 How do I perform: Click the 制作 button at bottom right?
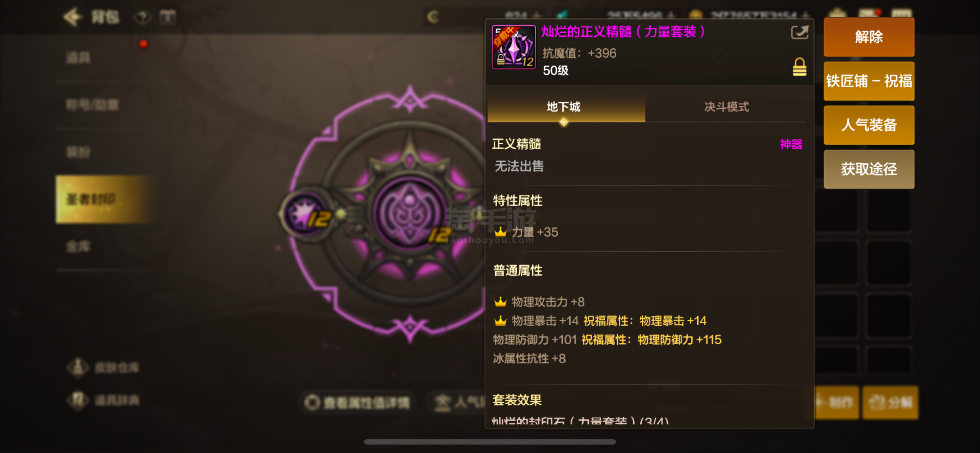pyautogui.click(x=837, y=403)
